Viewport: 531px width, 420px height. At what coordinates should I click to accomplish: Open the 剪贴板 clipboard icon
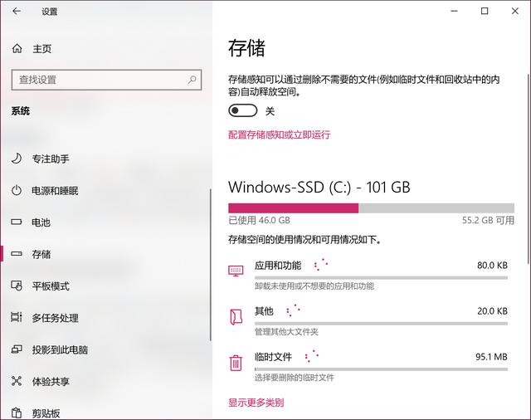[17, 413]
